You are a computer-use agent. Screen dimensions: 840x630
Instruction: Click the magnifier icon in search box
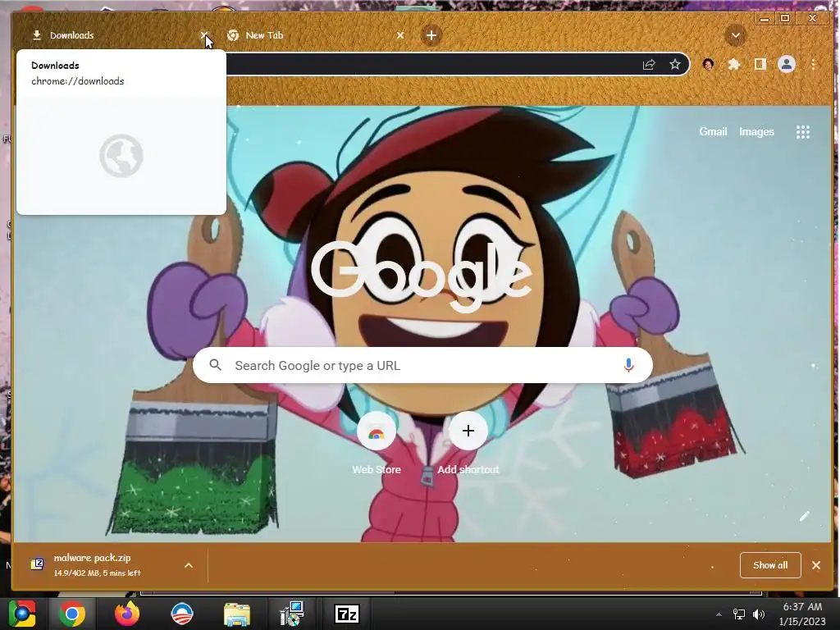tap(216, 365)
